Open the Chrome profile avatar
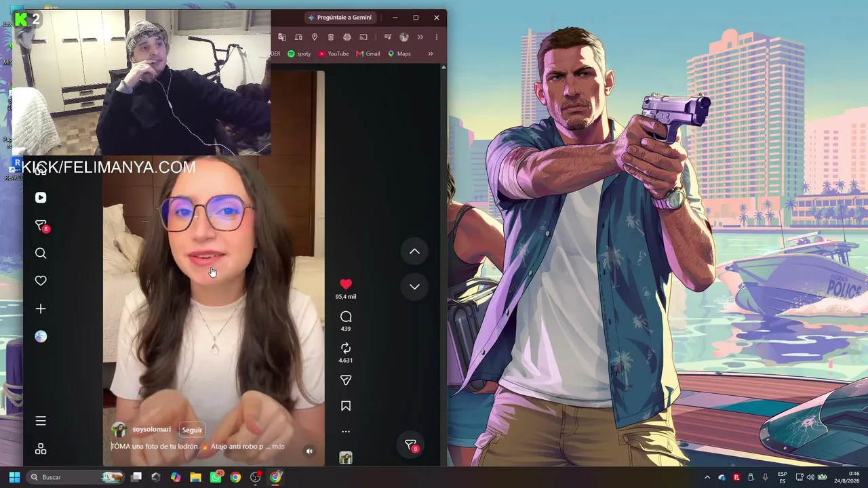 (x=404, y=37)
